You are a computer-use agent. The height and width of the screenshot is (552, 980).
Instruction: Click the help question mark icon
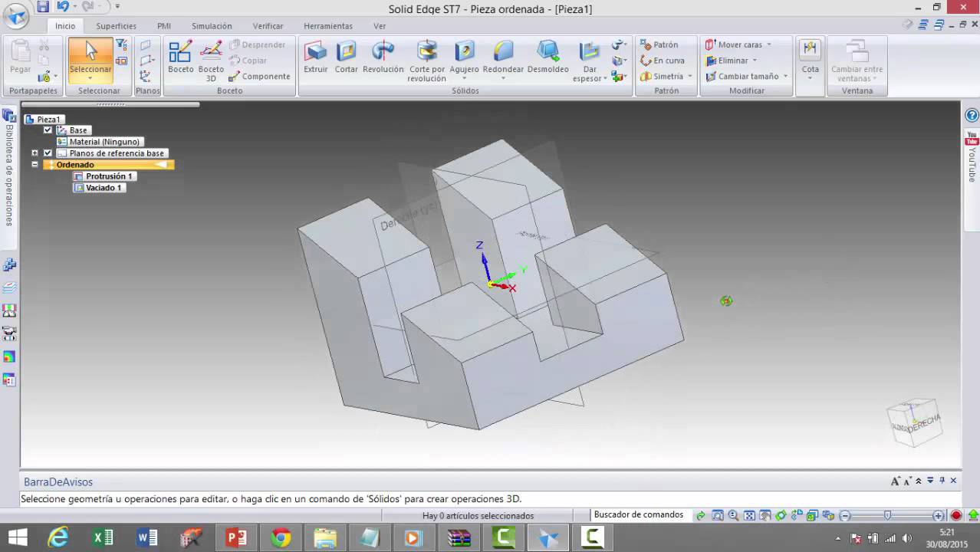(x=972, y=116)
